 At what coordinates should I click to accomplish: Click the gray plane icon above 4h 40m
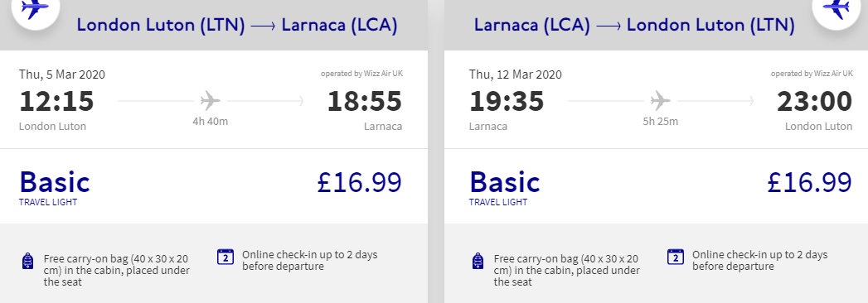click(x=211, y=101)
